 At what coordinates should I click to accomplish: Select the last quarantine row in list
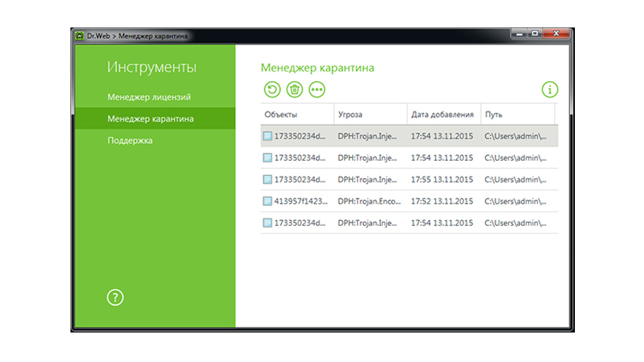(408, 223)
